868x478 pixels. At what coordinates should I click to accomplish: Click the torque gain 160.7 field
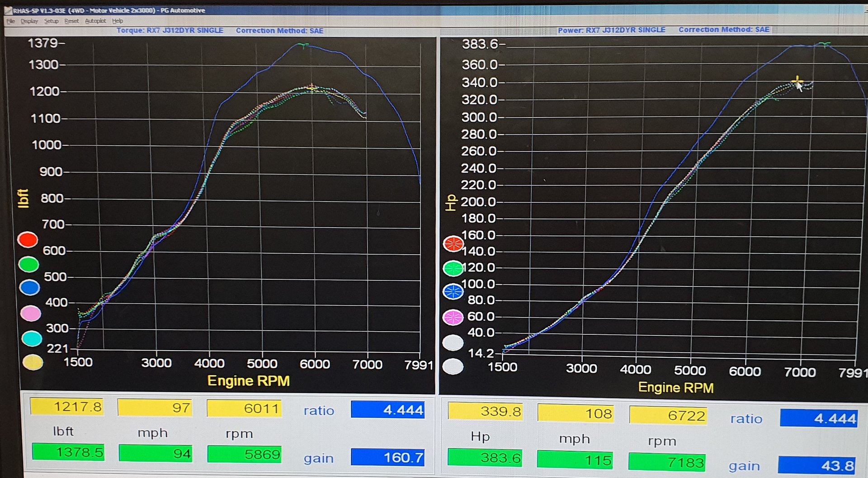pos(388,457)
